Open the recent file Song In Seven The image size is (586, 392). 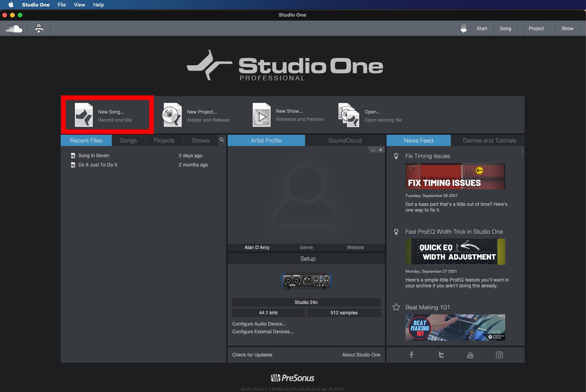[94, 155]
